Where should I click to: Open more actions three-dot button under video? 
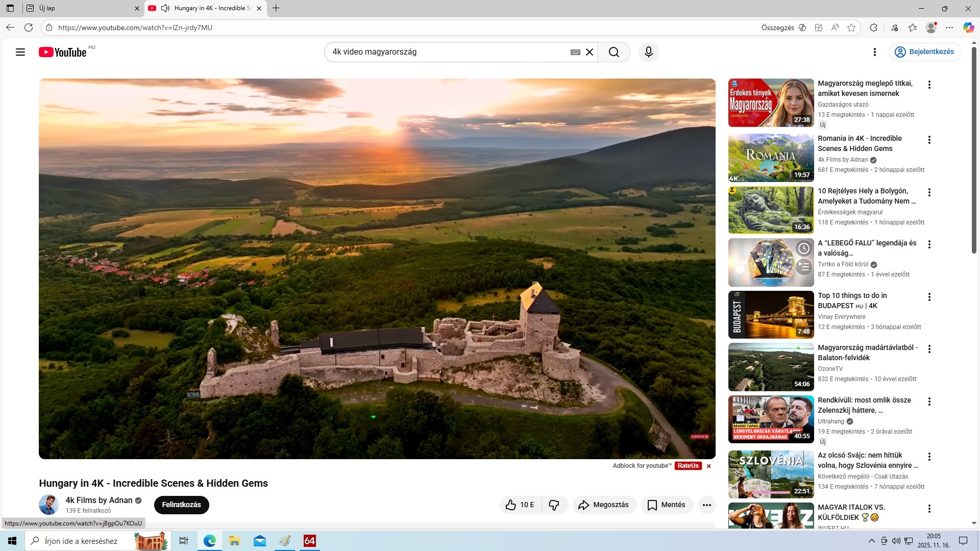[x=706, y=505]
